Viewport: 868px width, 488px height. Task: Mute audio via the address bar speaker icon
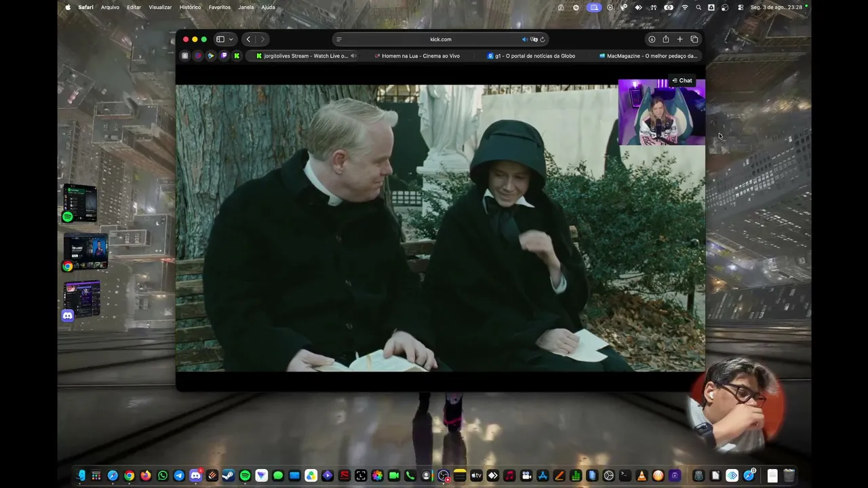point(525,39)
